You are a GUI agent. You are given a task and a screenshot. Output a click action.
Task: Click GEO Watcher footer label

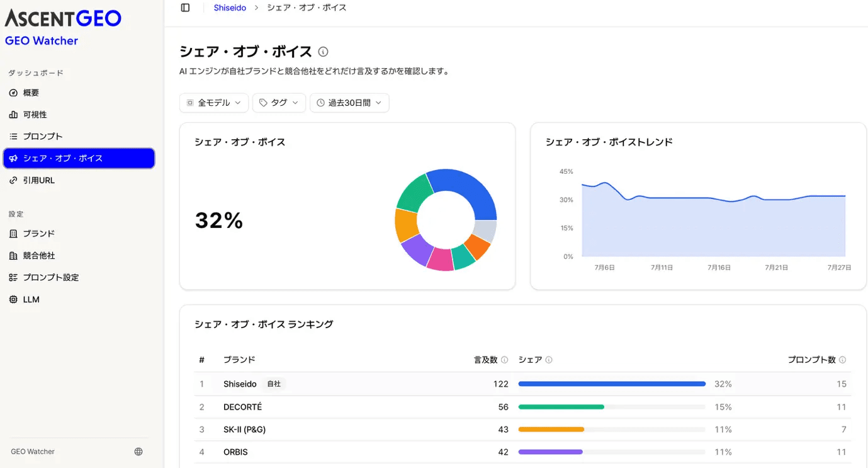click(x=33, y=452)
